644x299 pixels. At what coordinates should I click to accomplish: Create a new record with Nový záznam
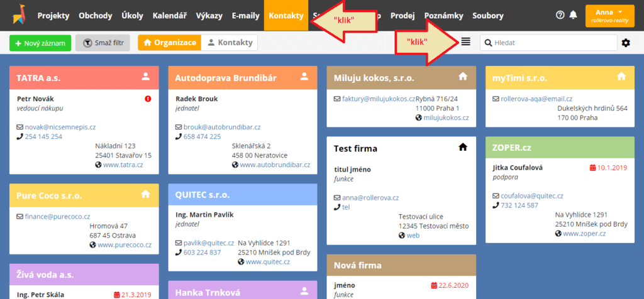coord(40,43)
